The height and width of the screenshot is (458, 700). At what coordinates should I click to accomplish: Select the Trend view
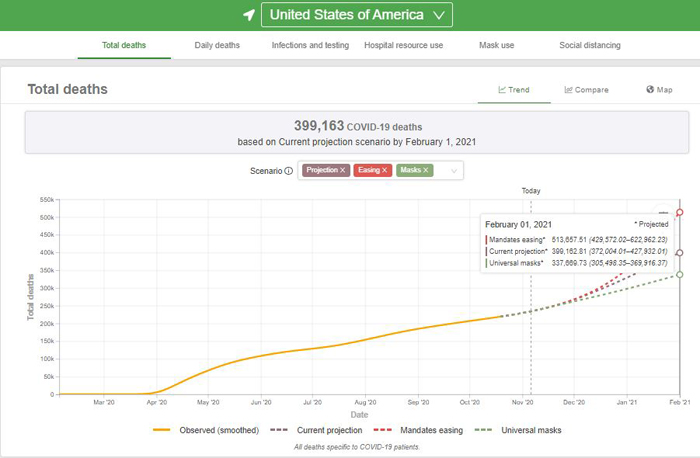pyautogui.click(x=514, y=90)
